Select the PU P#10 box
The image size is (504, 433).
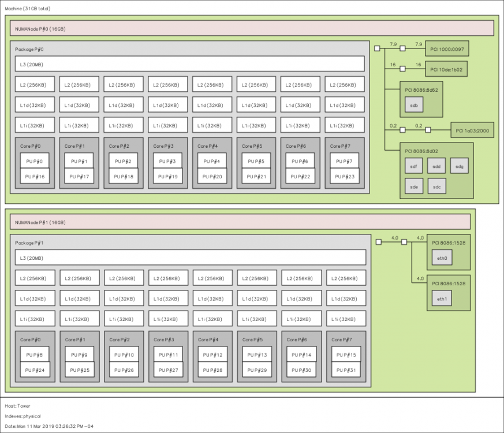coord(124,354)
